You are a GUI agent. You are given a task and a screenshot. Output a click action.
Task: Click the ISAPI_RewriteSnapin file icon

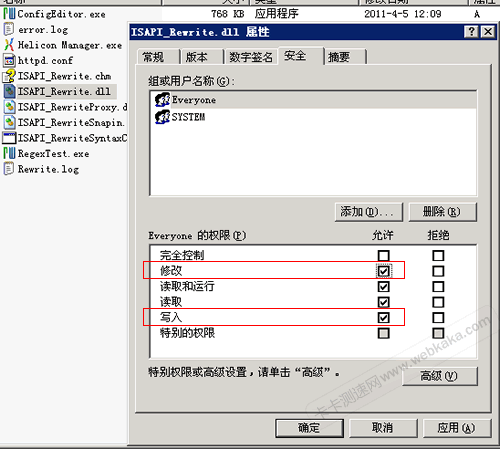[x=9, y=122]
